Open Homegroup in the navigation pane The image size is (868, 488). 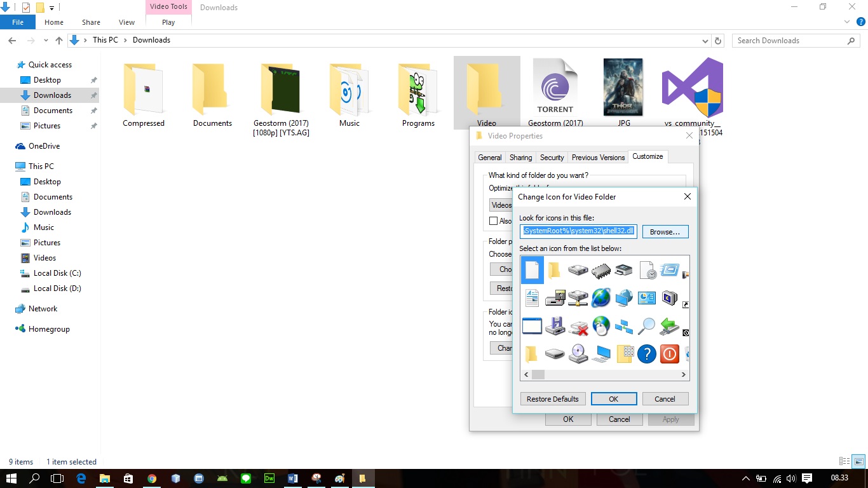(x=49, y=329)
